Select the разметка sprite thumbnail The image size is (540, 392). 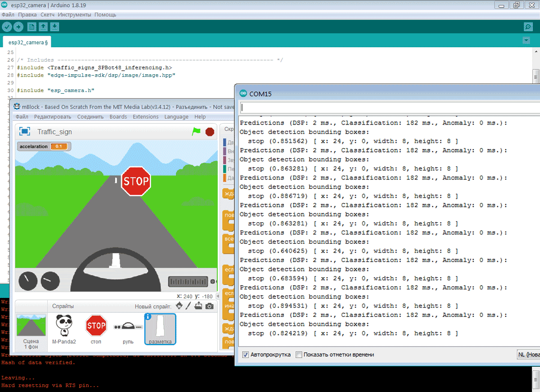point(160,329)
